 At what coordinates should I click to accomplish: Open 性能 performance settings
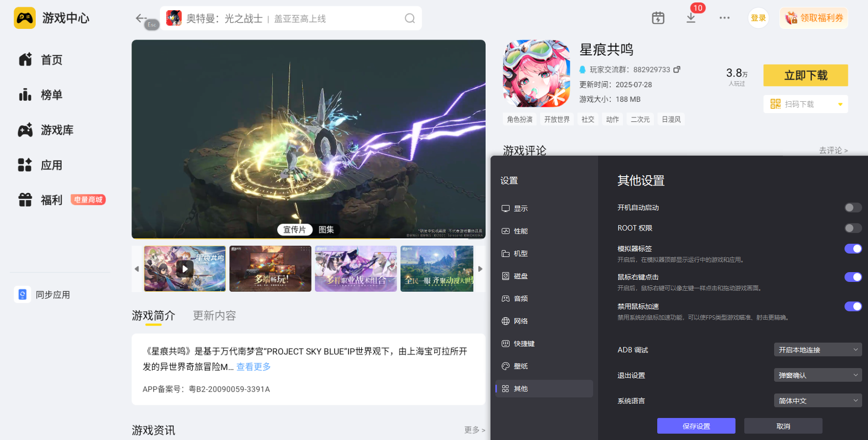pyautogui.click(x=544, y=231)
